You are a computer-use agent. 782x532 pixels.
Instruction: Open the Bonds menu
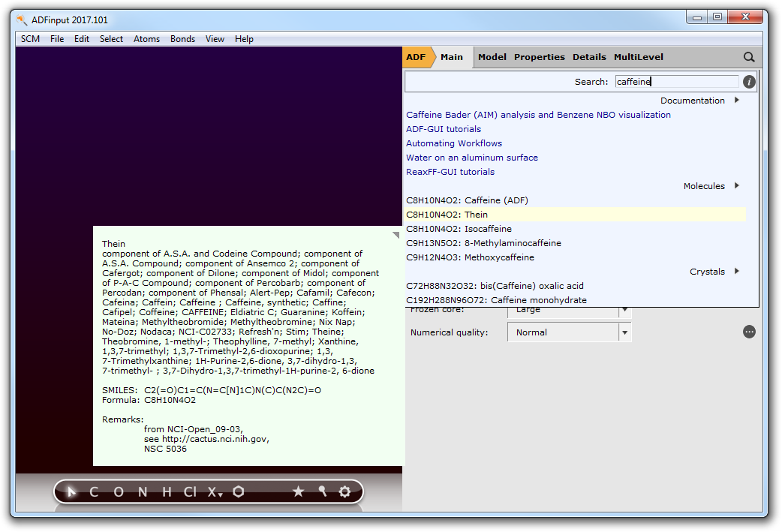[x=182, y=39]
